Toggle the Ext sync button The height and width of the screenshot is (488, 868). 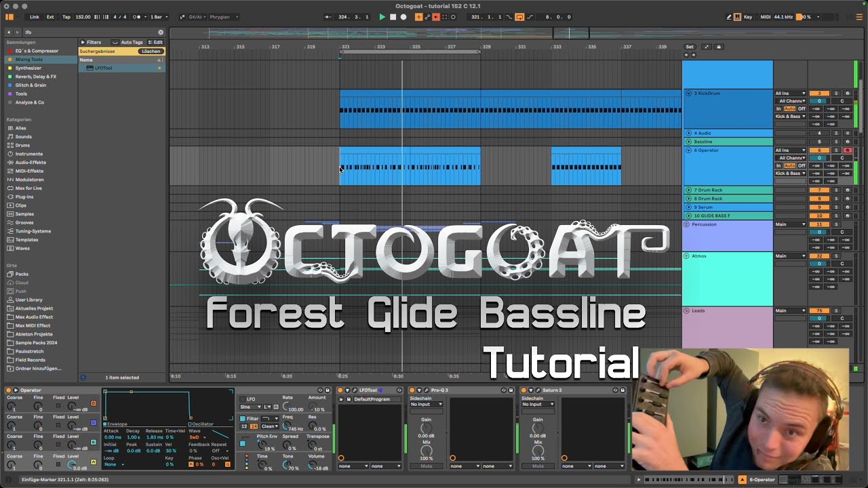point(50,17)
